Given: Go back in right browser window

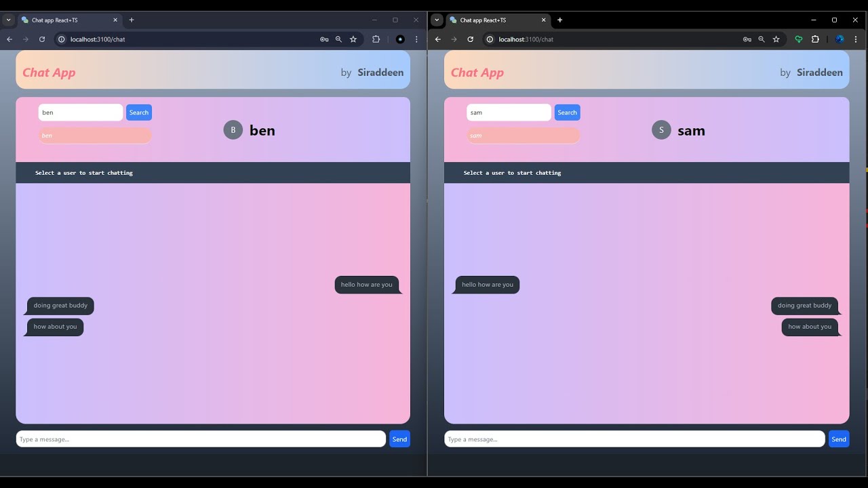Looking at the screenshot, I should click(438, 39).
